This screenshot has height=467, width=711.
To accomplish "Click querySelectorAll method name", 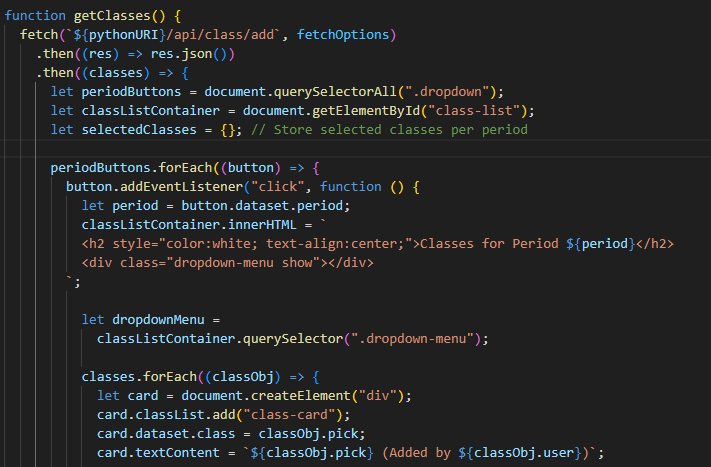I will 335,92.
